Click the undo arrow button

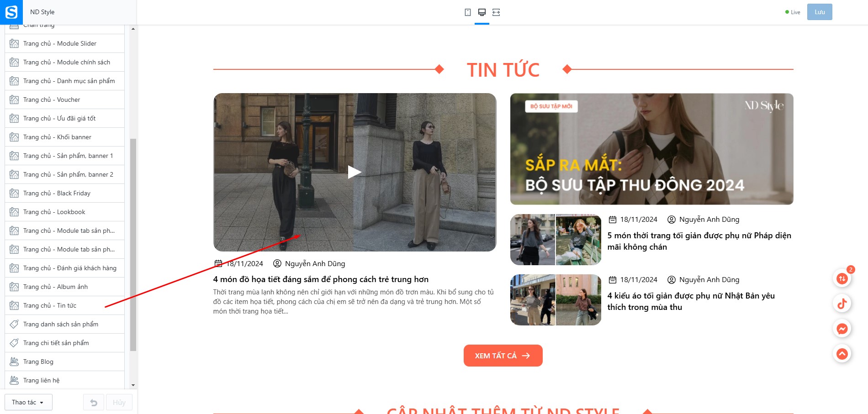point(94,402)
